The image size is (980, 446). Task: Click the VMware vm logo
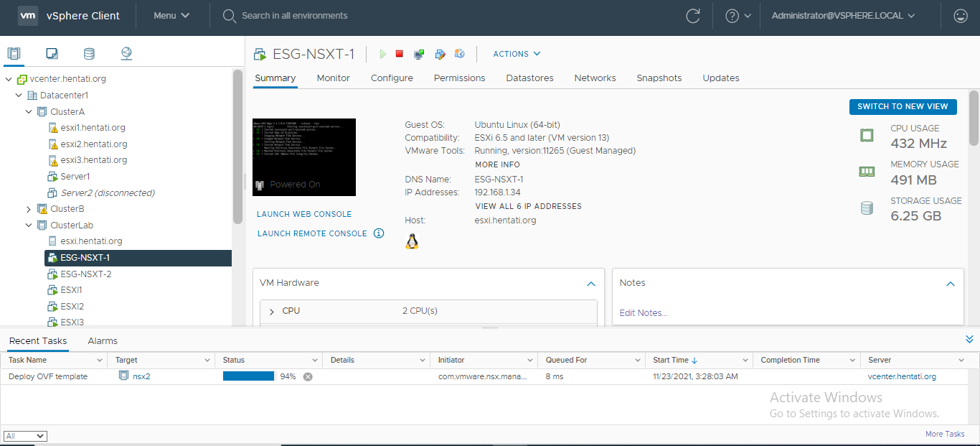27,16
